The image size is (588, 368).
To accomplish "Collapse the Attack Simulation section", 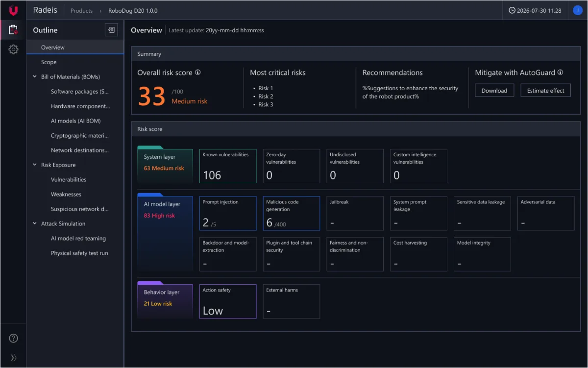I will (35, 223).
